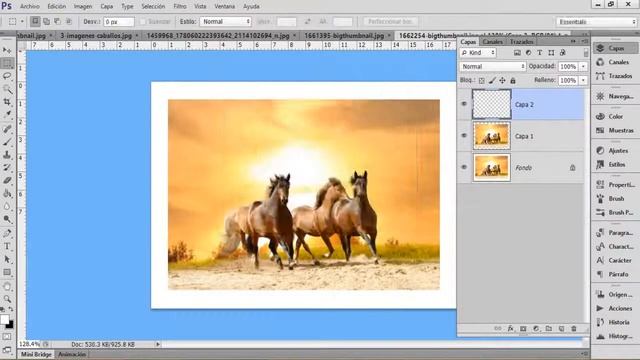The width and height of the screenshot is (640, 360).
Task: Select the Hand tool
Action: point(7,286)
